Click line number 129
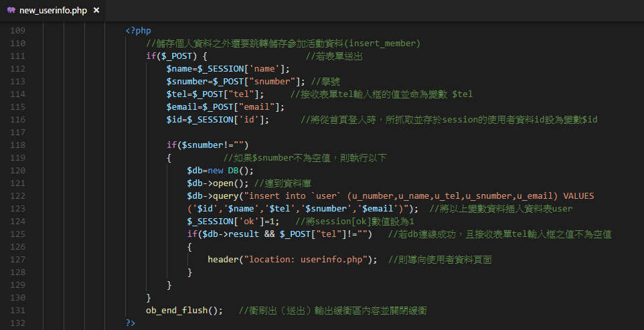This screenshot has width=644, height=330. [17, 285]
